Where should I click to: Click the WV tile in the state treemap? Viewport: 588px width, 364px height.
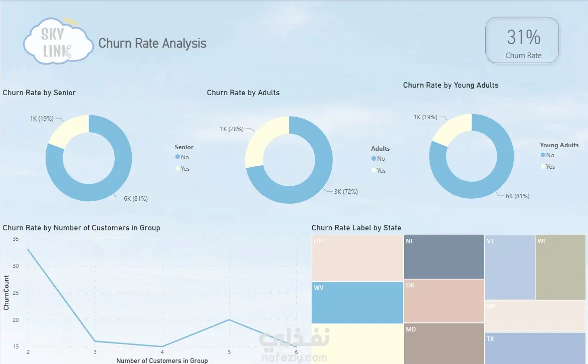point(357,302)
